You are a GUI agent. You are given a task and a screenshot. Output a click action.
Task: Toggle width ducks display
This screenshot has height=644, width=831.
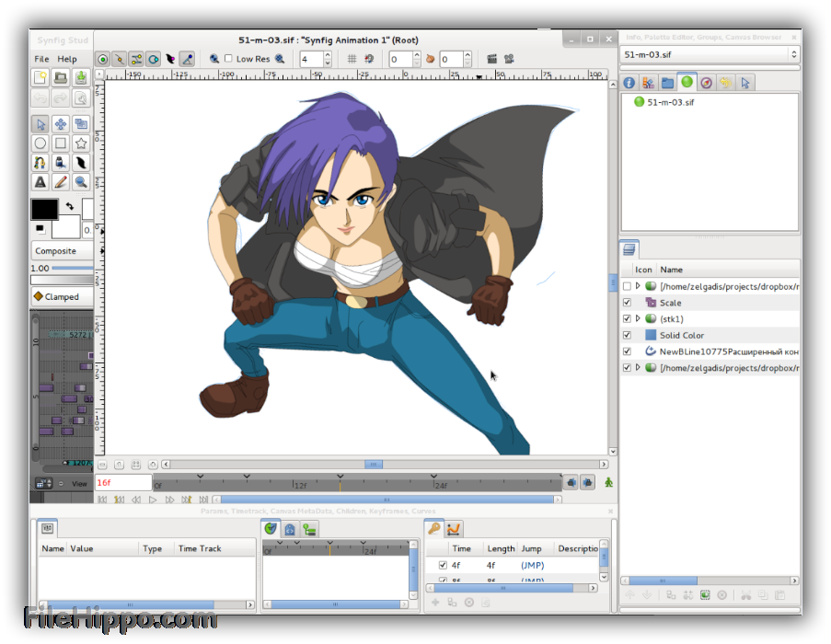click(x=170, y=59)
